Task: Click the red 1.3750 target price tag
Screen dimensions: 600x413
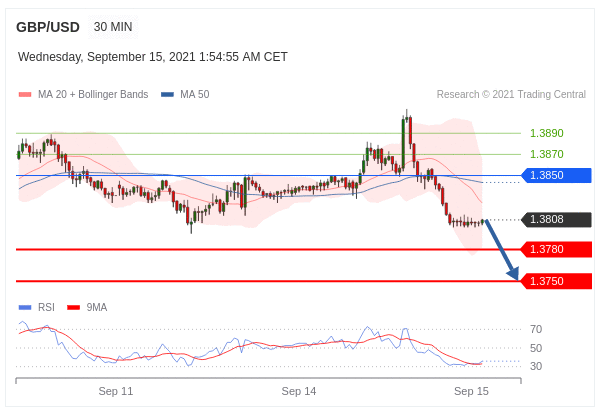Action: (x=557, y=281)
